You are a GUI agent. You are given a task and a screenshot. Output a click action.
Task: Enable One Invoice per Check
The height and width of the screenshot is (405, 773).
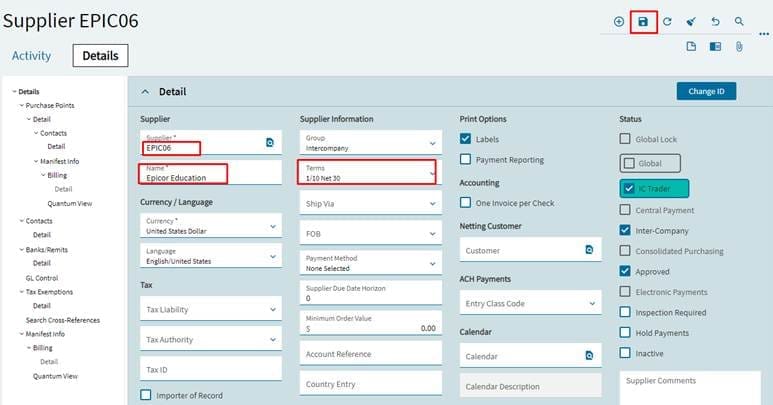(x=465, y=202)
